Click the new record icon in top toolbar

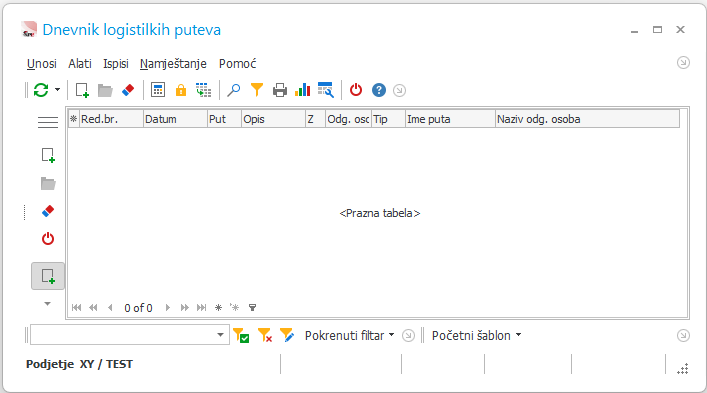[82, 90]
